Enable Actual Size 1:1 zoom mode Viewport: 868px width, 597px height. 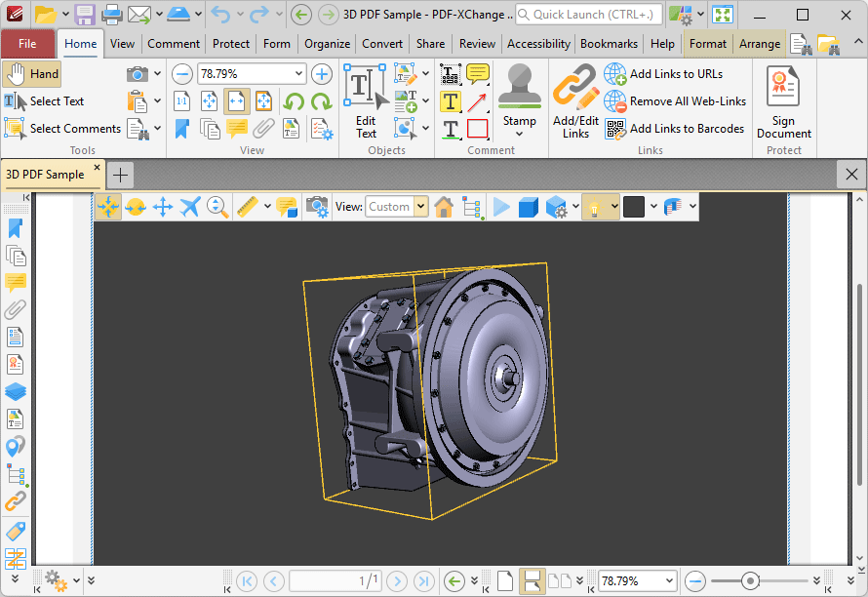(181, 101)
